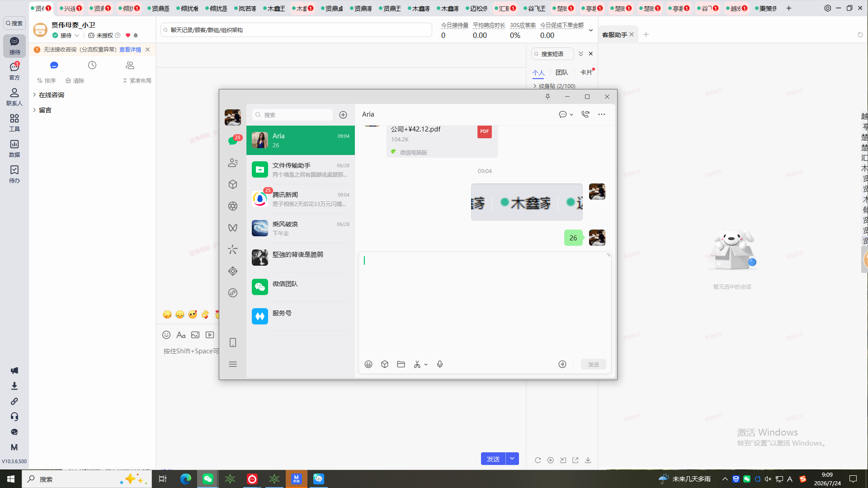Click the phone icon in WeChat sidebar
Image resolution: width=868 pixels, height=488 pixels.
[233, 343]
